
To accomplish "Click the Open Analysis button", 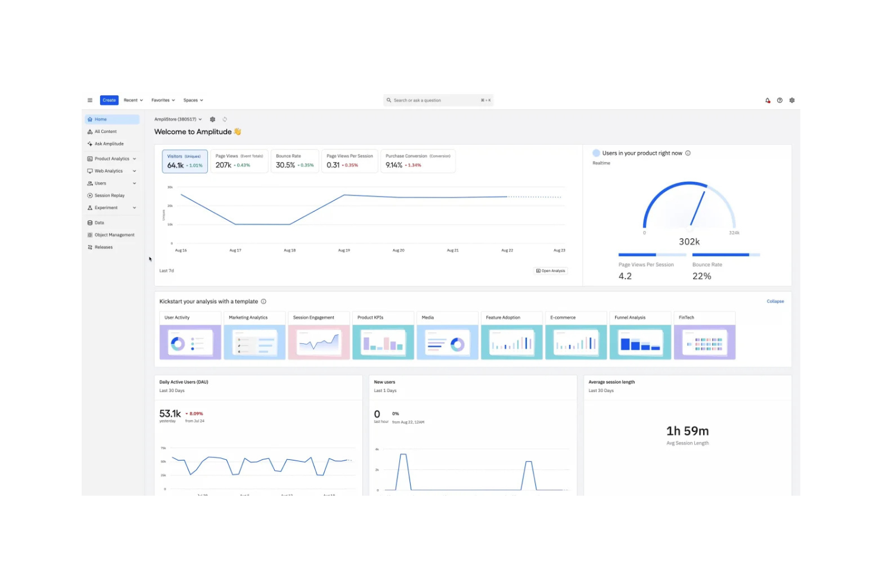I will 551,271.
